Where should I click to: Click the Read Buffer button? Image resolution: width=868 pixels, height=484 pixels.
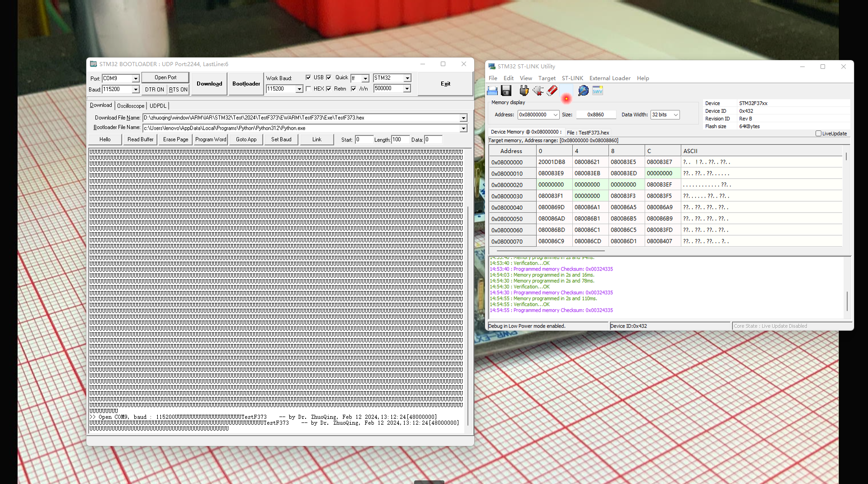pos(140,139)
